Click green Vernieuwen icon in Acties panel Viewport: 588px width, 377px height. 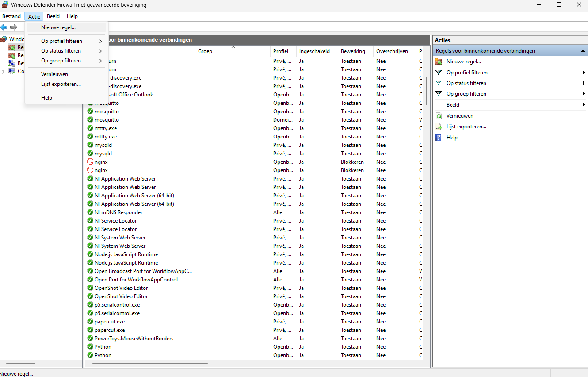click(x=439, y=116)
